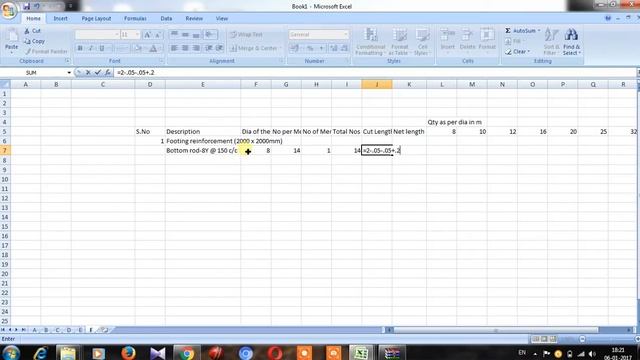Click the Delete cells button
This screenshot has height=360, width=640.
click(x=467, y=40)
